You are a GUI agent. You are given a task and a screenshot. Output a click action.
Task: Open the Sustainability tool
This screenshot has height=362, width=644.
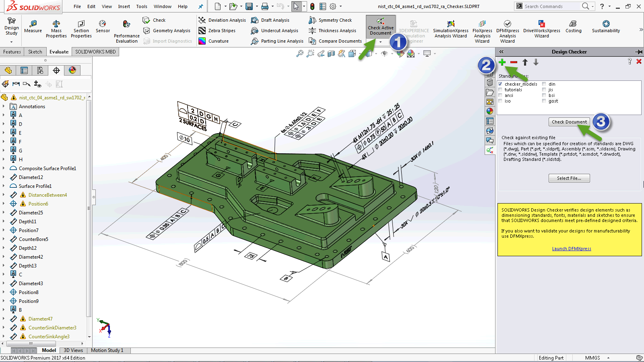(x=606, y=27)
